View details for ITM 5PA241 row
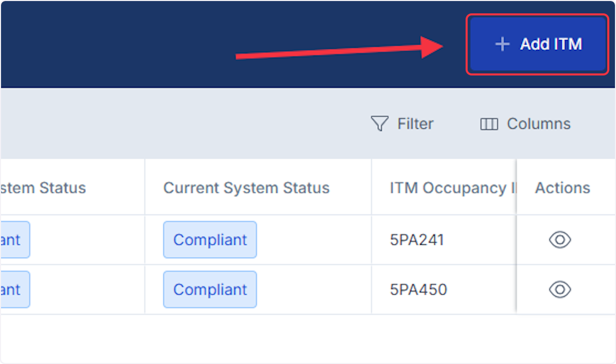This screenshot has height=364, width=616. click(x=560, y=240)
